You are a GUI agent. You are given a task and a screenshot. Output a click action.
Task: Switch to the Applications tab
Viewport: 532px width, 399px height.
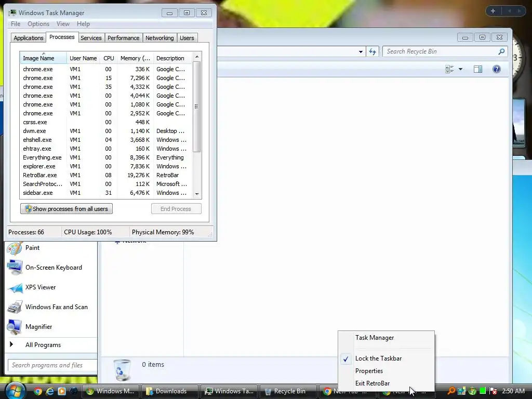click(29, 38)
